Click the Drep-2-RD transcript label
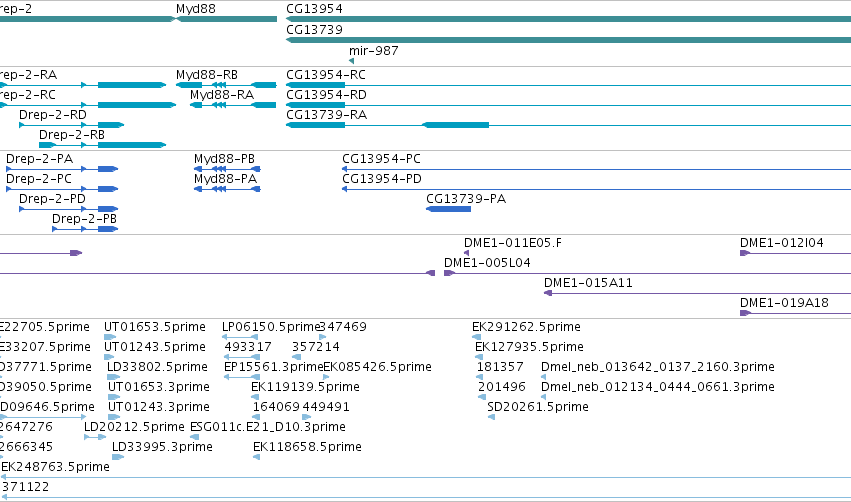Screen dimensions: 851x502 click(x=53, y=115)
